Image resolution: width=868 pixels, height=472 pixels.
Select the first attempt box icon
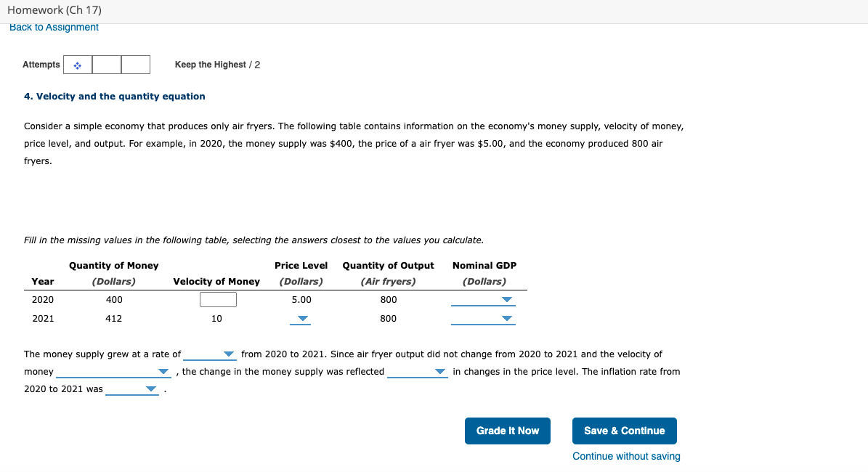point(78,65)
